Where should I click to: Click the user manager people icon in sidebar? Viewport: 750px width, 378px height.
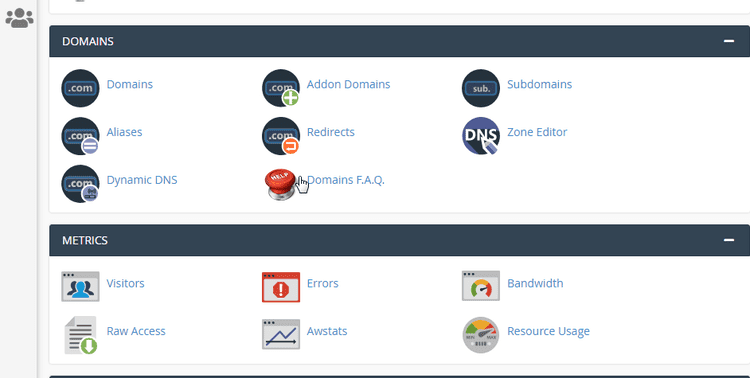[20, 18]
